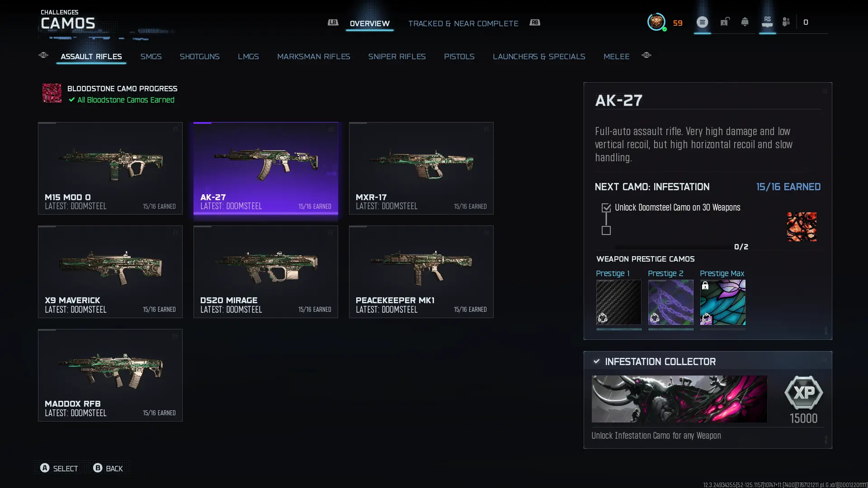Toggle the empty second challenge checkbox
The width and height of the screenshot is (868, 488).
point(606,230)
